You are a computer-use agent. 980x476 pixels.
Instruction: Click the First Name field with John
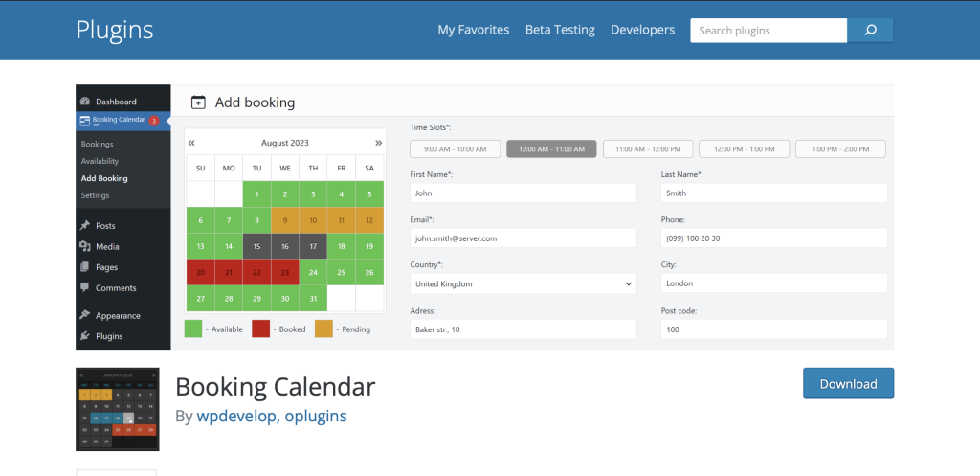click(x=523, y=193)
